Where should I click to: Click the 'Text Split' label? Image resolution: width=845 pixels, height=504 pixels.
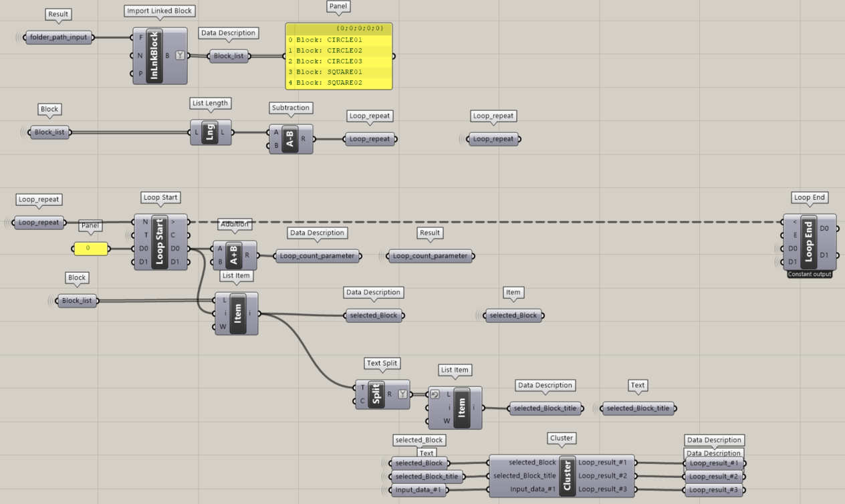[382, 363]
